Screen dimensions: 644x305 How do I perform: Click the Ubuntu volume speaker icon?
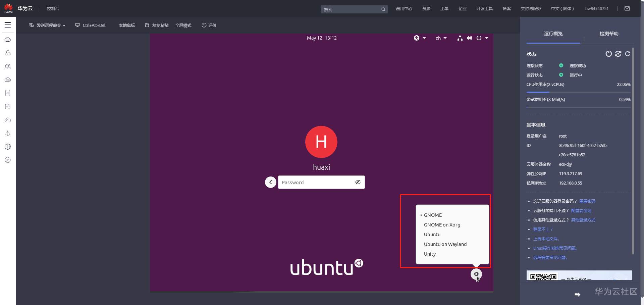tap(469, 38)
